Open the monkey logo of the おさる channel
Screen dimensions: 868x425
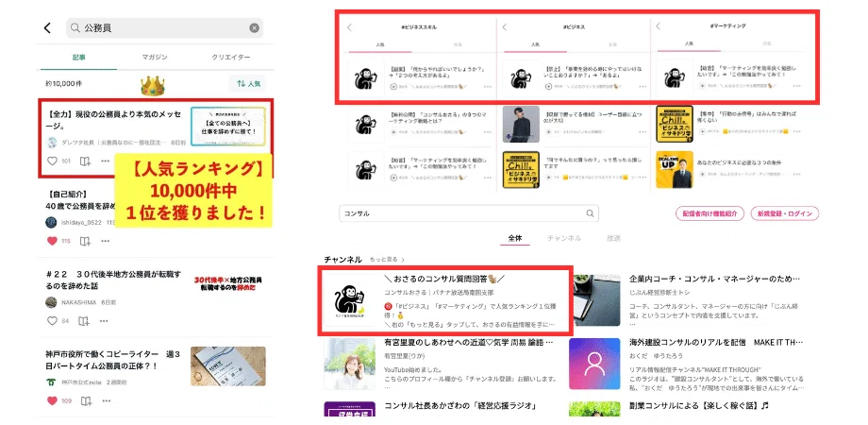click(351, 301)
